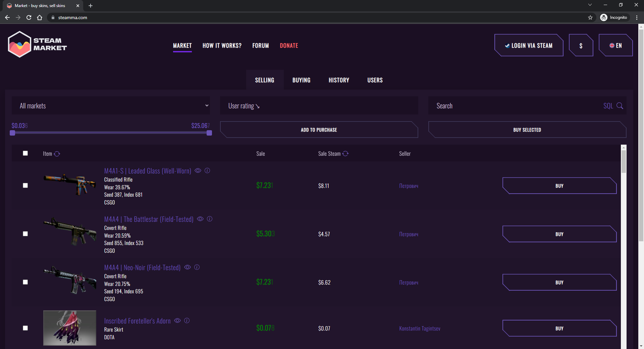
Task: Tick the select-all checkbox in header
Action: tap(25, 153)
